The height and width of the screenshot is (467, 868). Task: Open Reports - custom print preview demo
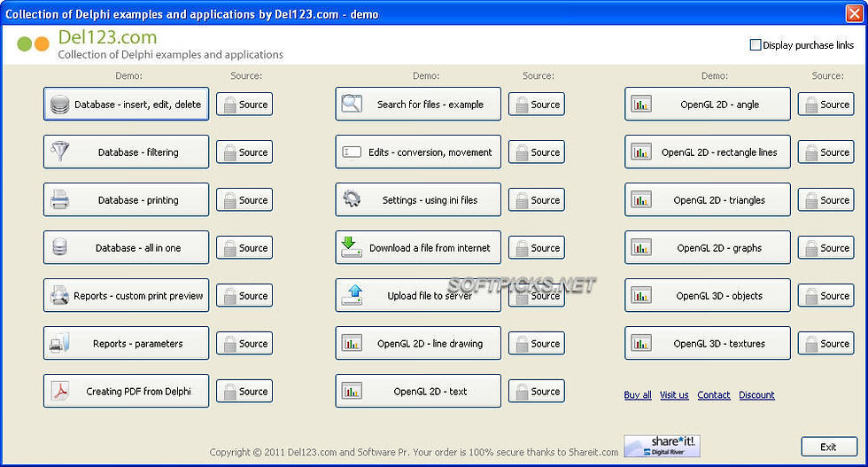(126, 295)
